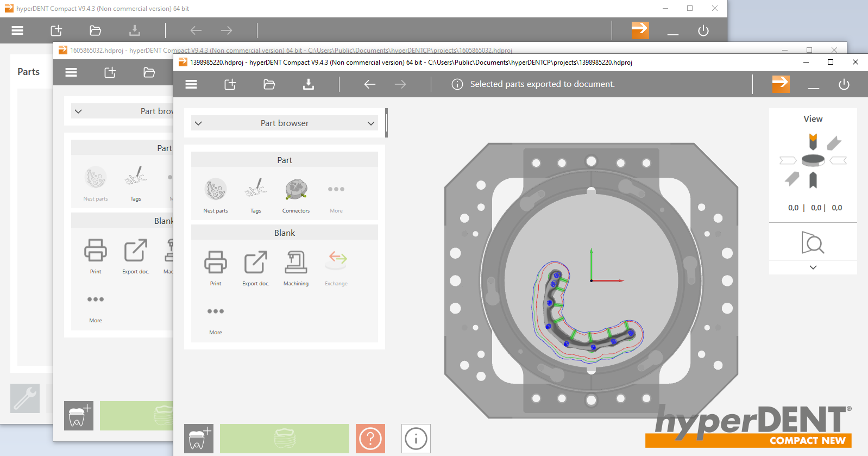The width and height of the screenshot is (868, 456).
Task: Click green blank-stack button in front window
Action: pyautogui.click(x=285, y=439)
